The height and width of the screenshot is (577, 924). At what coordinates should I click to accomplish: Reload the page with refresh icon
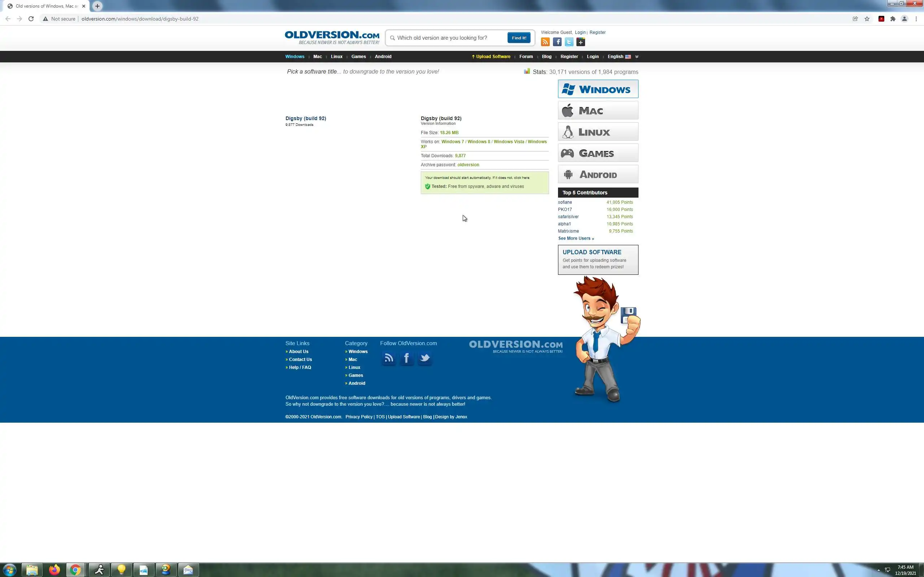31,19
